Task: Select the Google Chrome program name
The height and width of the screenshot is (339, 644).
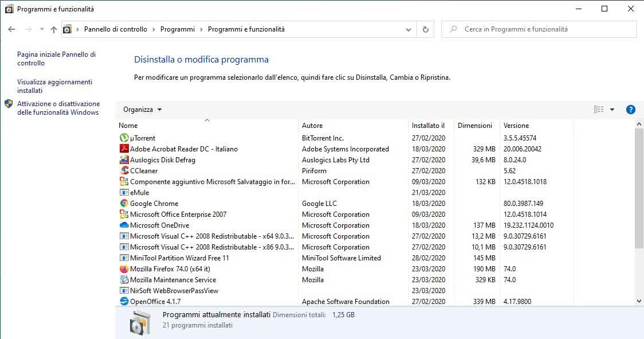Action: pyautogui.click(x=154, y=203)
